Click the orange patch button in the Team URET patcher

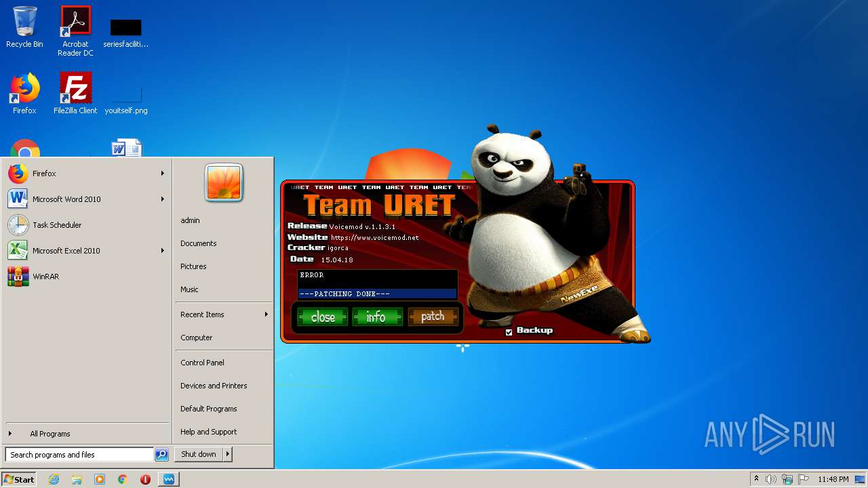pyautogui.click(x=433, y=317)
